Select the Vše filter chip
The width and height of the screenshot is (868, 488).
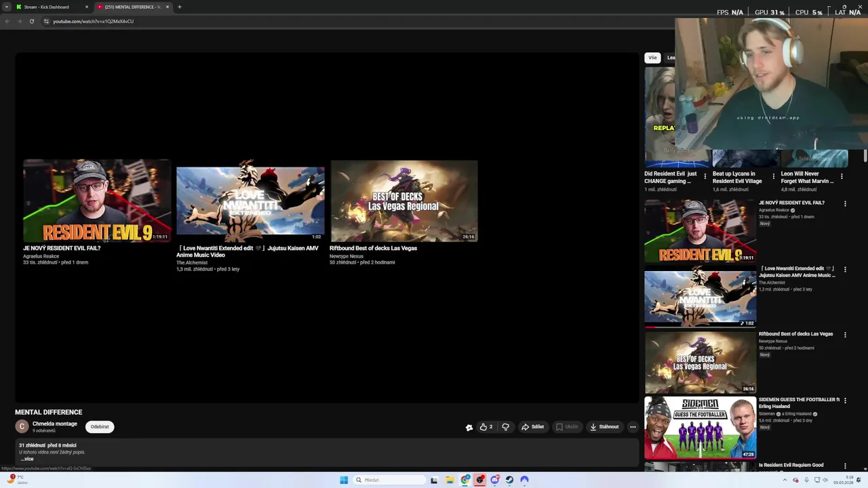tap(652, 58)
